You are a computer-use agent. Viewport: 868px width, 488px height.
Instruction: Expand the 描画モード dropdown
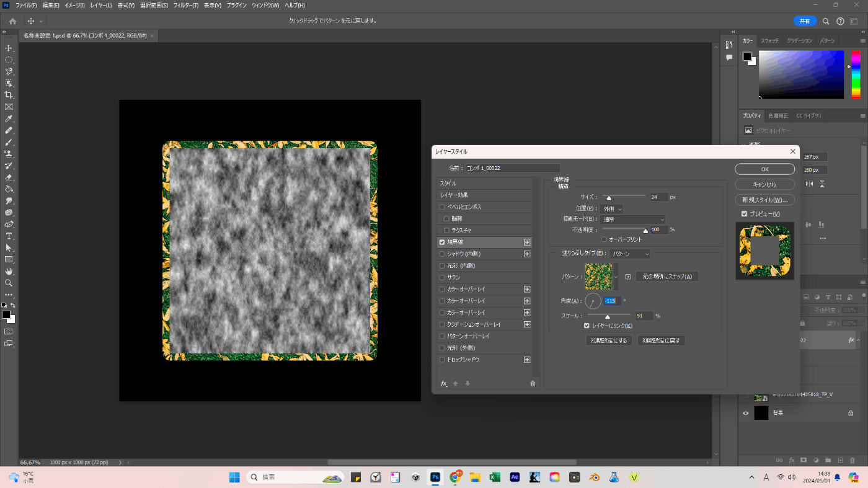(632, 220)
